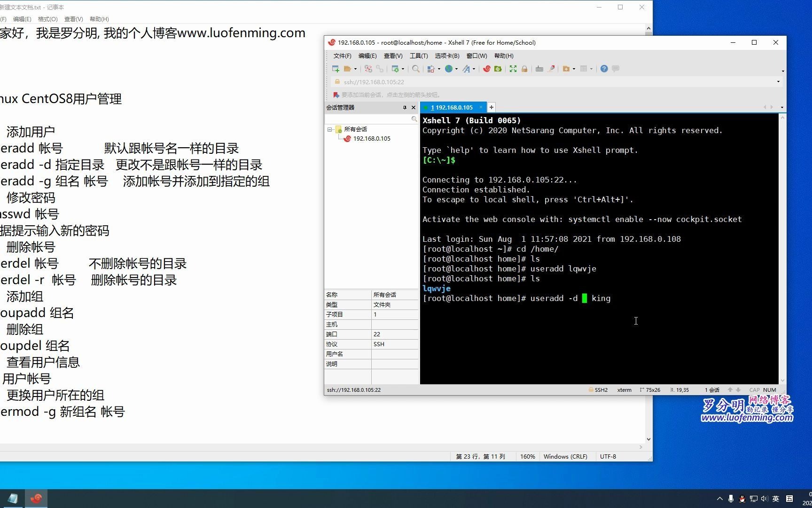812x508 pixels.
Task: Click the Notepad icon on the taskbar
Action: coord(12,499)
